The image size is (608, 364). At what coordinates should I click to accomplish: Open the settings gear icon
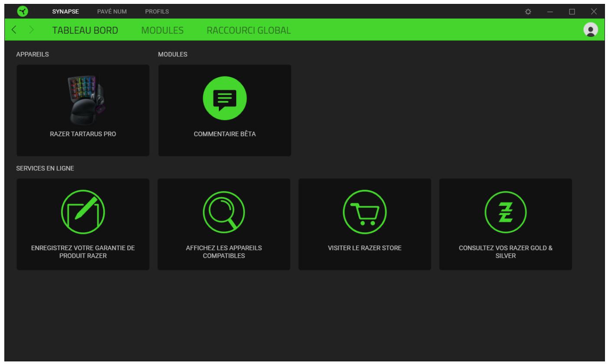(528, 11)
